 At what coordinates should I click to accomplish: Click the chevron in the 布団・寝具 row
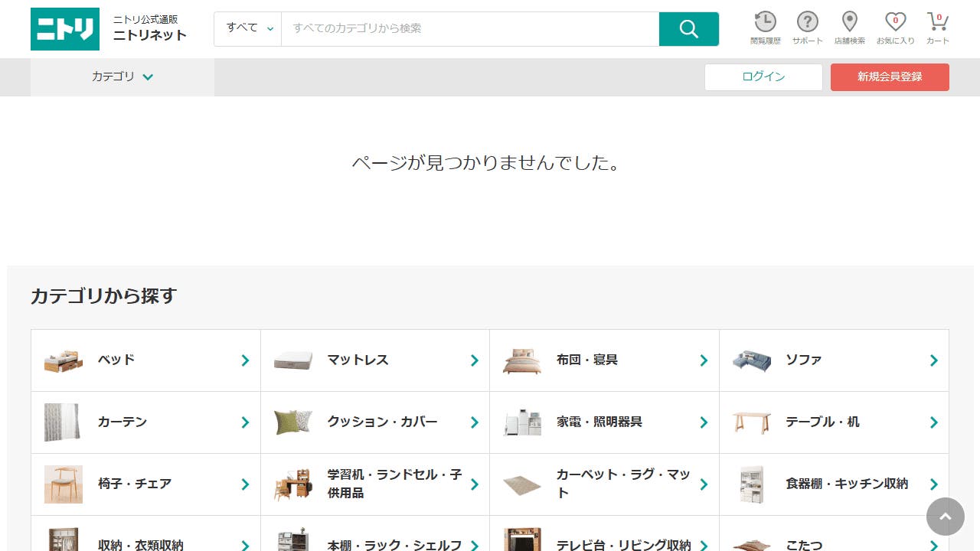704,360
